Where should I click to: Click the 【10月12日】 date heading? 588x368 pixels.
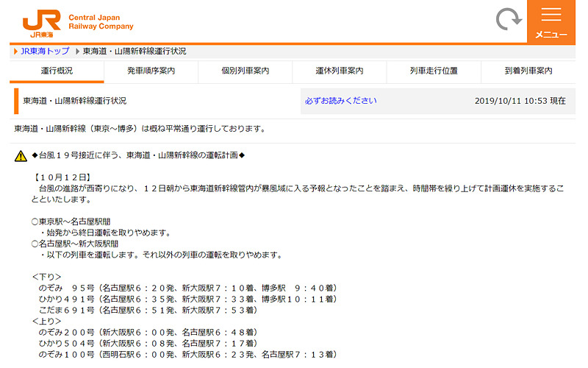(62, 177)
